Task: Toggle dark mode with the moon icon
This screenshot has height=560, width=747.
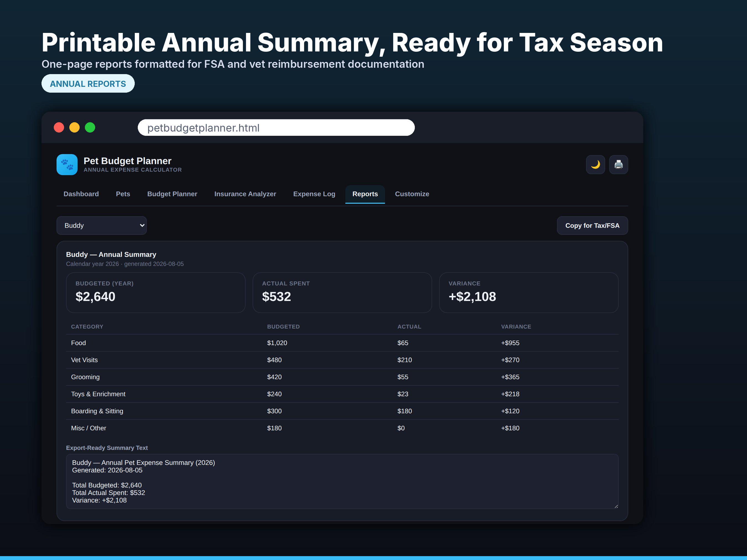Action: click(595, 165)
